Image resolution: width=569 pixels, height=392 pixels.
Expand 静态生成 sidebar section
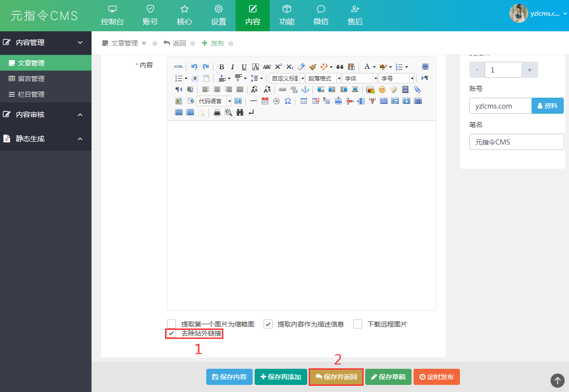[46, 139]
